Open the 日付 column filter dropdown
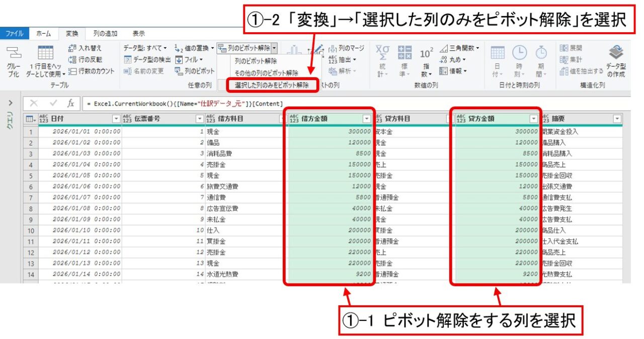The image size is (644, 339). (116, 119)
